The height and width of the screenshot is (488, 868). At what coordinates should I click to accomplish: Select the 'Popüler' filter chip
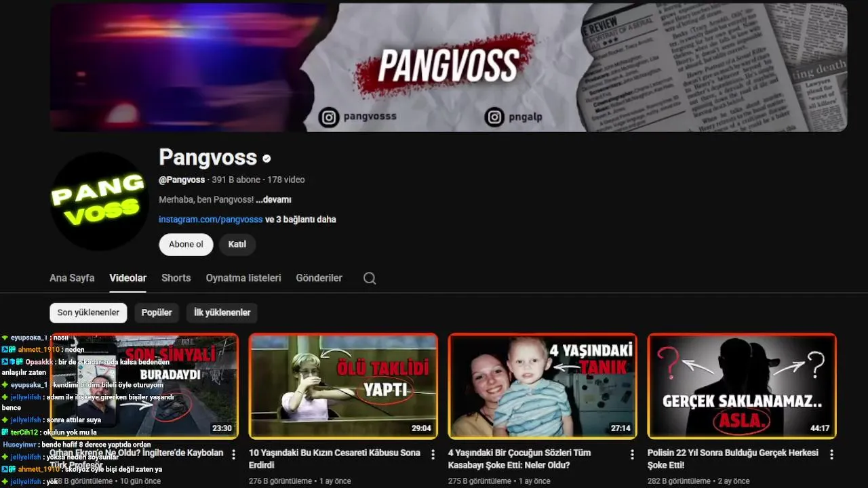point(157,312)
